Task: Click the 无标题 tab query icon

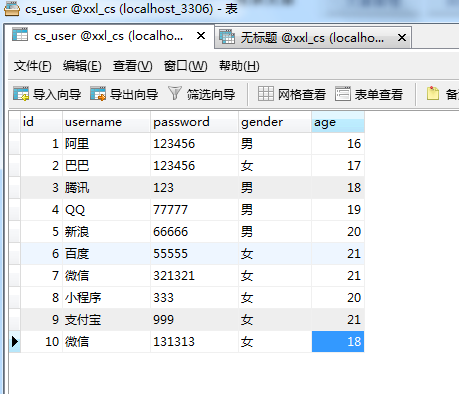Action: tap(227, 37)
